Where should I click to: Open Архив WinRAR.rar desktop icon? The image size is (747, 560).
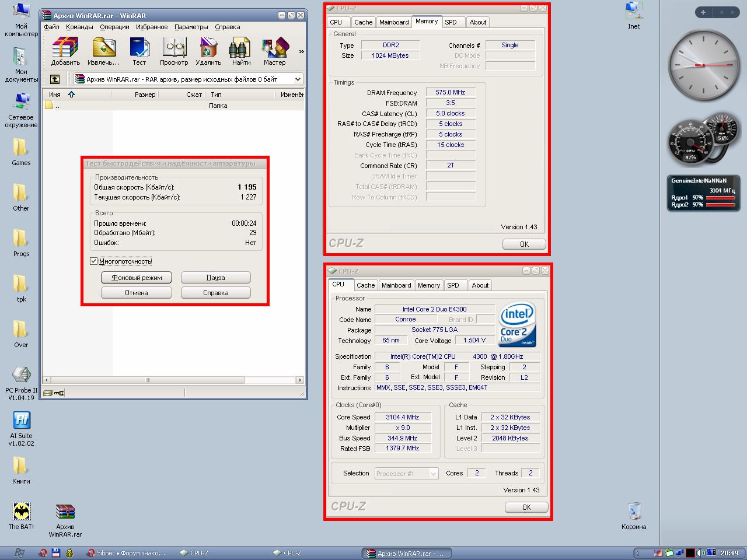(65, 520)
